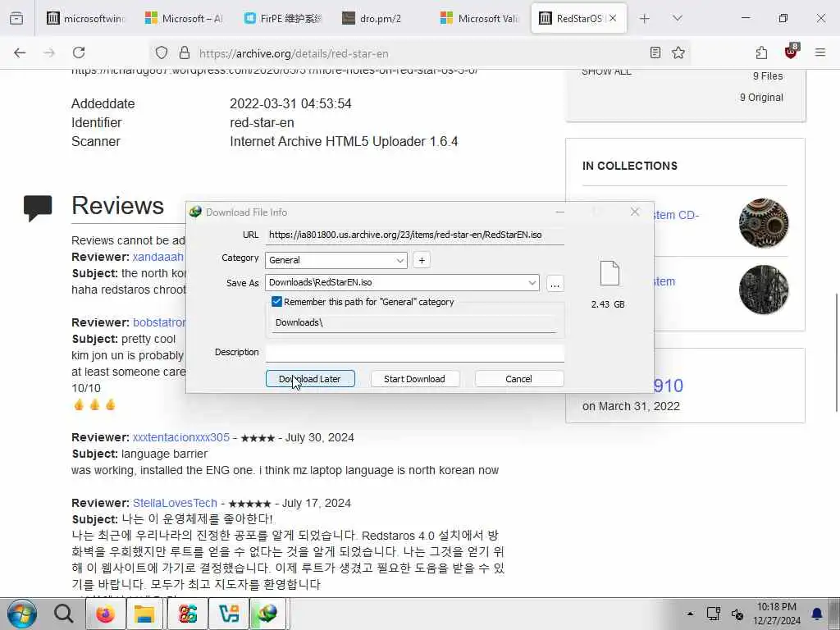Image resolution: width=840 pixels, height=630 pixels.
Task: Open the Firefox hamburger menu
Action: click(x=819, y=52)
